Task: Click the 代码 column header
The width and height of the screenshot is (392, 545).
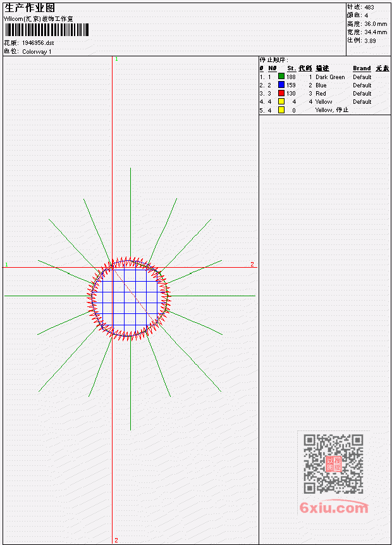Action: click(x=305, y=68)
